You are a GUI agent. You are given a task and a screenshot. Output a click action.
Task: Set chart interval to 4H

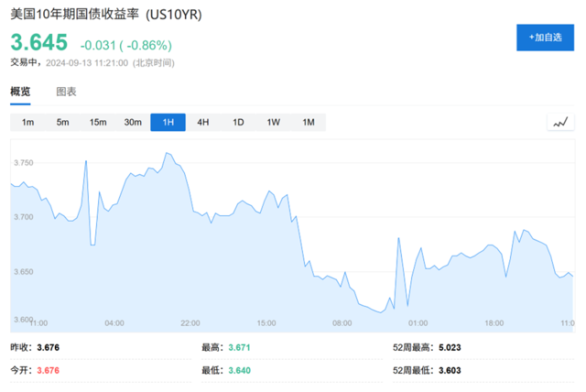coord(203,123)
